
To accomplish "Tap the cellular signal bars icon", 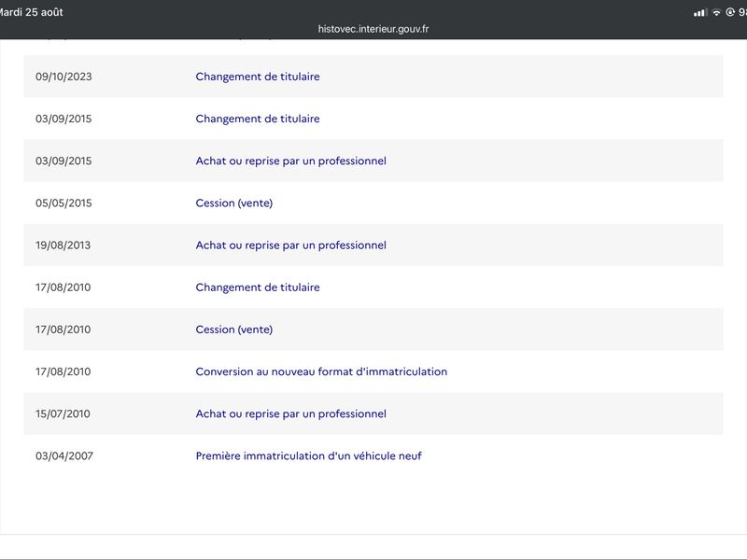I will [x=699, y=12].
